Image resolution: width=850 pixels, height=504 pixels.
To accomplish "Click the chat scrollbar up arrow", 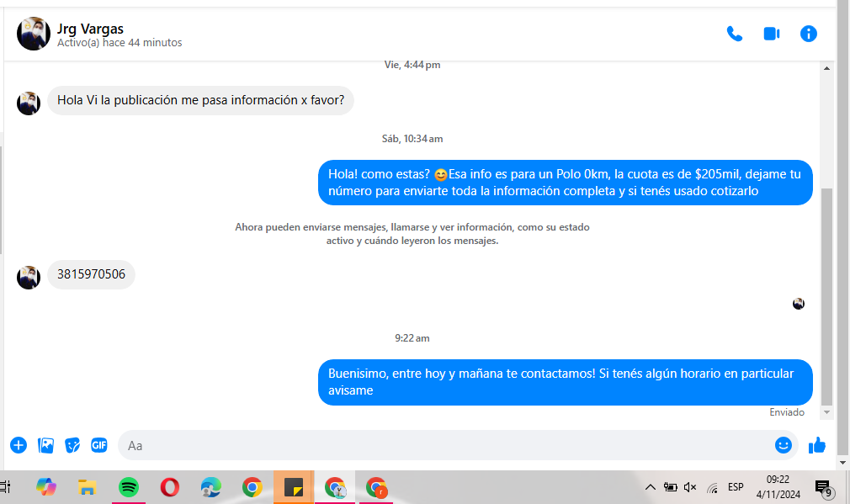I will [x=826, y=68].
